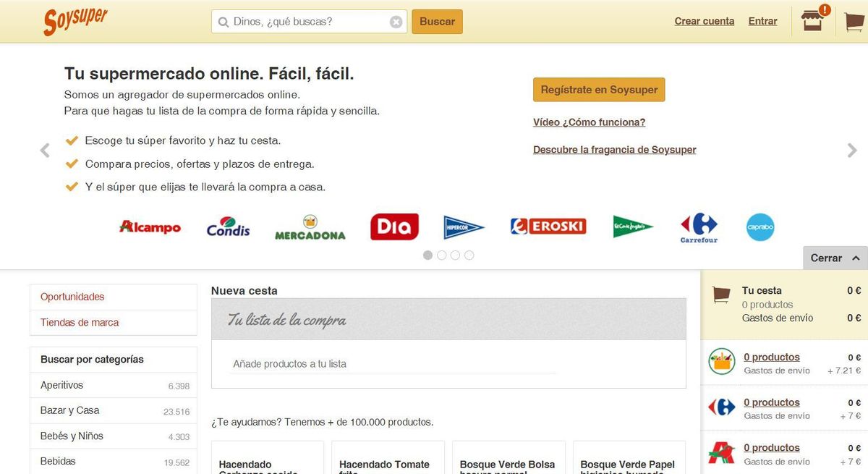Open the Aperitivos category

114,386
